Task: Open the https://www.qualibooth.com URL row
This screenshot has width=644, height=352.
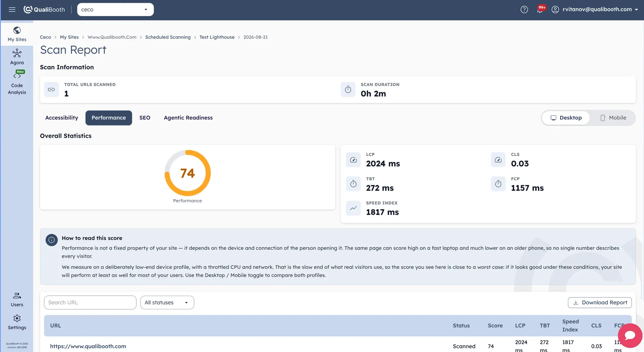Action: 88,346
